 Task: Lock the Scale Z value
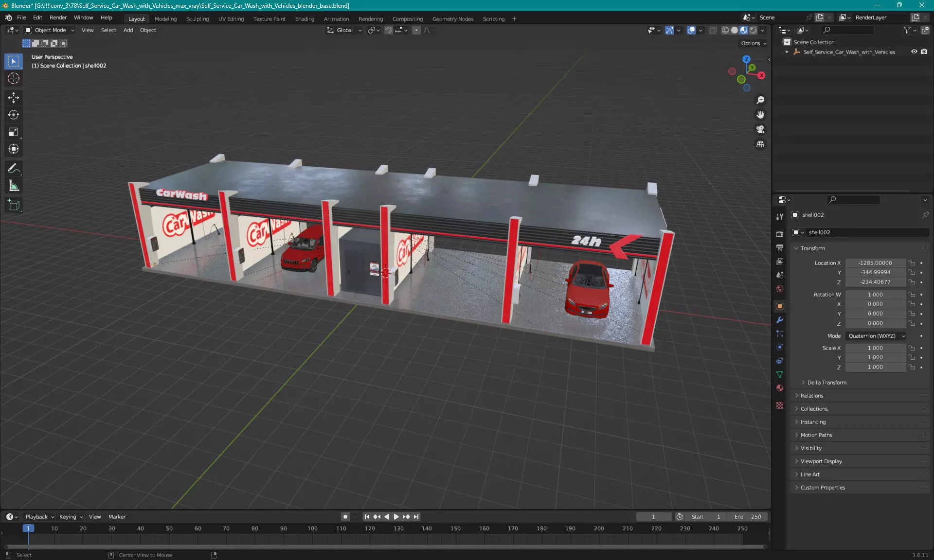(912, 367)
